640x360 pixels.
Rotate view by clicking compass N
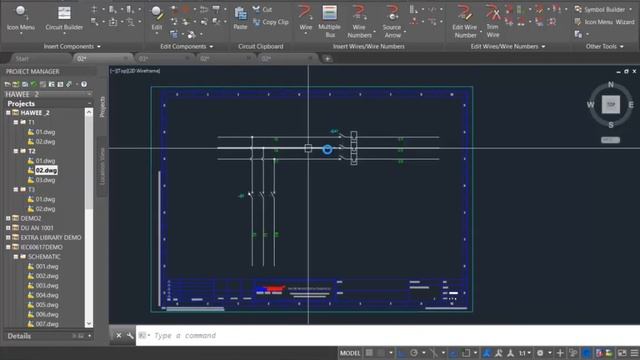(x=611, y=84)
